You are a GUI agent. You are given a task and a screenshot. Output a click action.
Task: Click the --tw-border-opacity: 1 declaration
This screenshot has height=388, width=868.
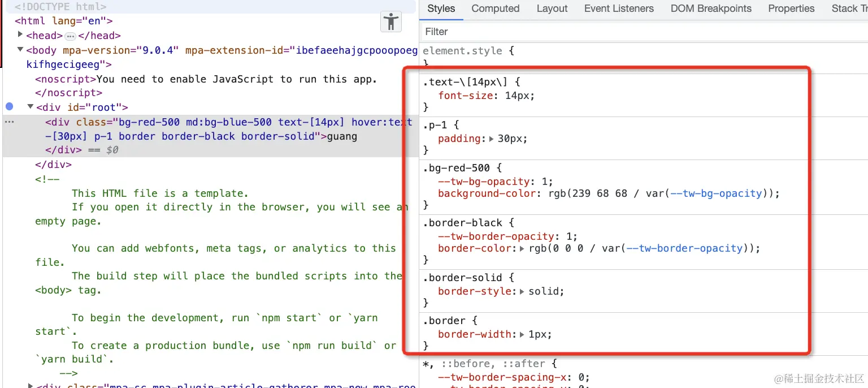508,236
